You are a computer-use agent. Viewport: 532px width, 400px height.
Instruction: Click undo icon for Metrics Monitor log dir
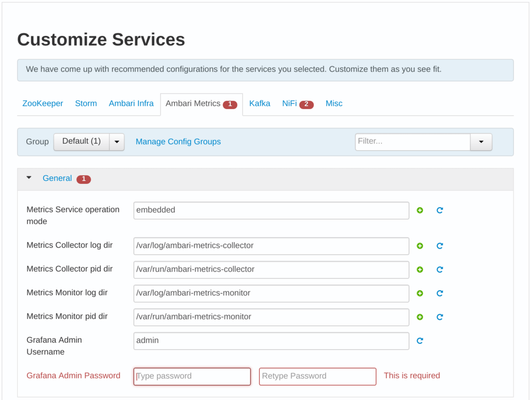(440, 294)
